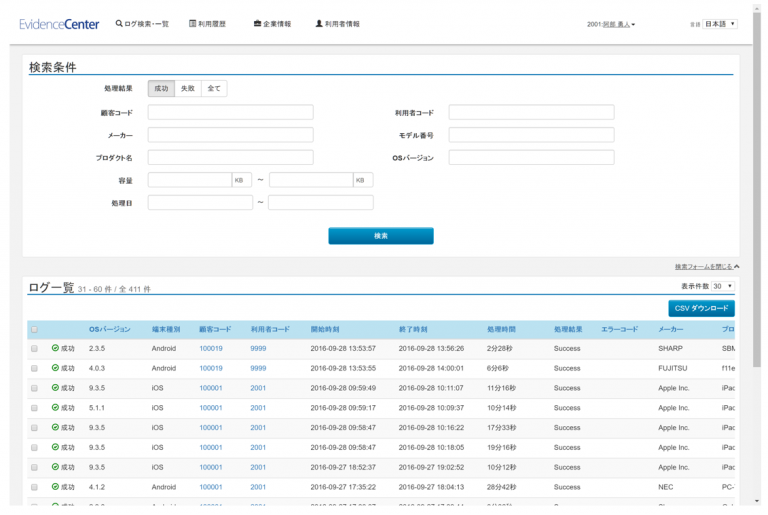768x515 pixels.
Task: Open the 日本語 language dropdown
Action: 720,24
